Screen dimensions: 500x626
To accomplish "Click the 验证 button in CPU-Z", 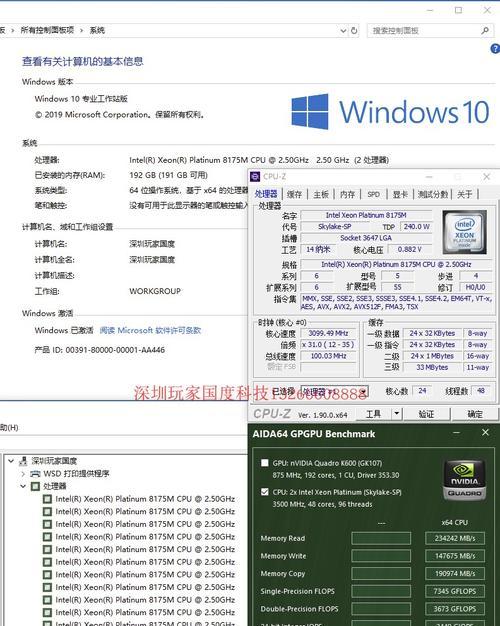I will 426,414.
